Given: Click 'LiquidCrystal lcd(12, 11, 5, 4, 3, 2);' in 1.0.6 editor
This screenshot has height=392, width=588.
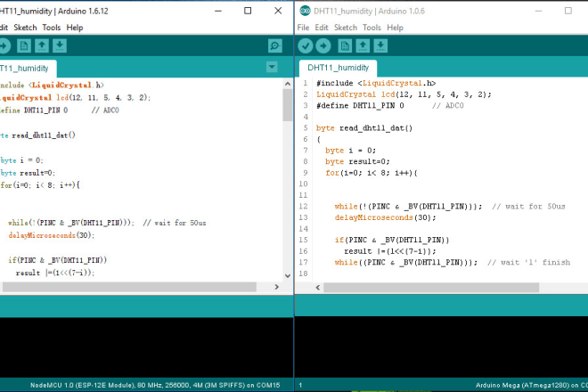Looking at the screenshot, I should 404,94.
